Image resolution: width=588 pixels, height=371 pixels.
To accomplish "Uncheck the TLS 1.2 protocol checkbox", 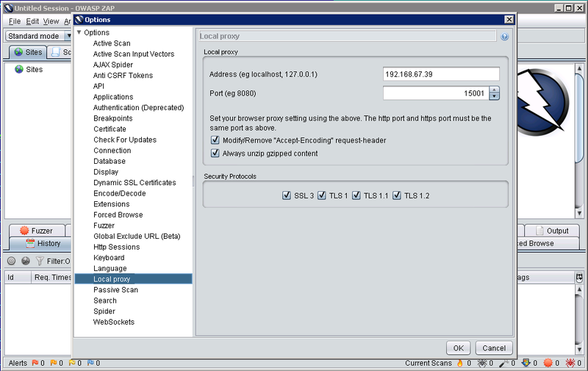I will [397, 195].
